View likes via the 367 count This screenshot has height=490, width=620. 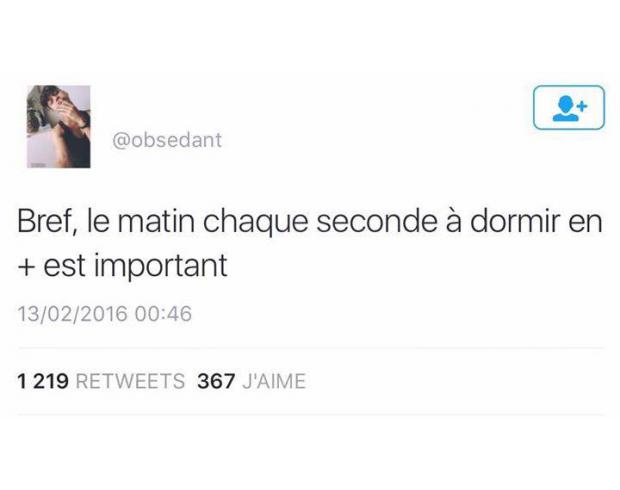point(216,381)
